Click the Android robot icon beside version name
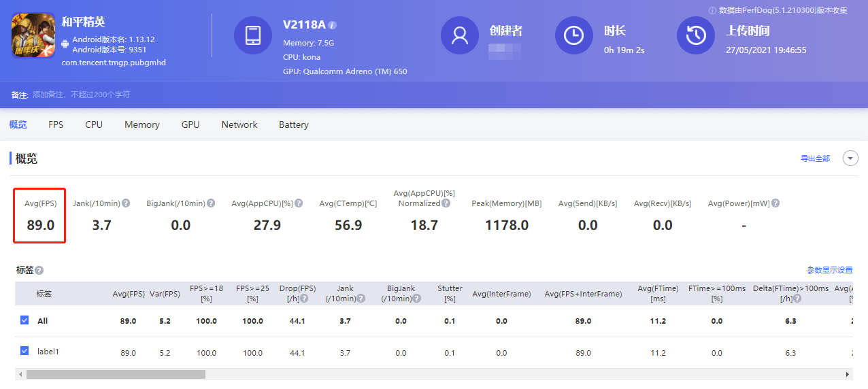This screenshot has height=389, width=868. pos(65,44)
